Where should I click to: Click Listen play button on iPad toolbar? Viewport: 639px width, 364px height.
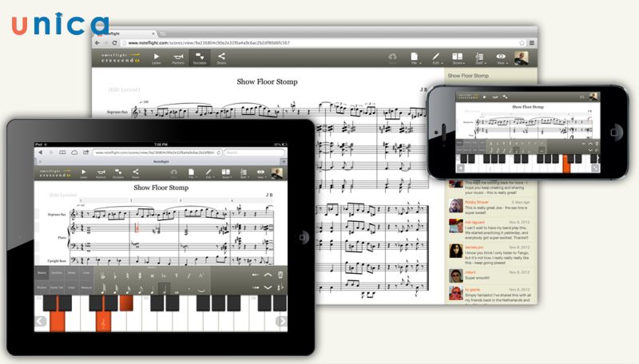pos(84,173)
